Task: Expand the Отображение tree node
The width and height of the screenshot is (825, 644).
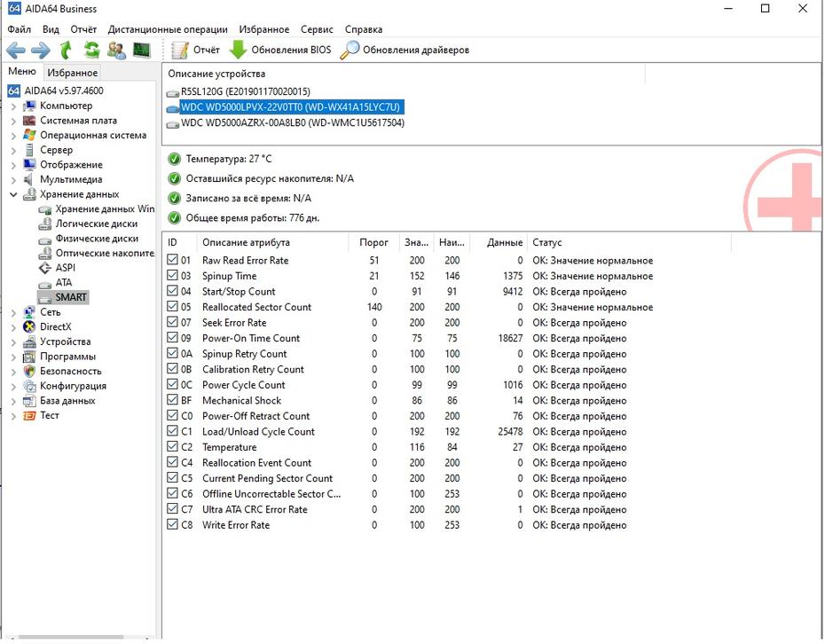Action: (13, 165)
